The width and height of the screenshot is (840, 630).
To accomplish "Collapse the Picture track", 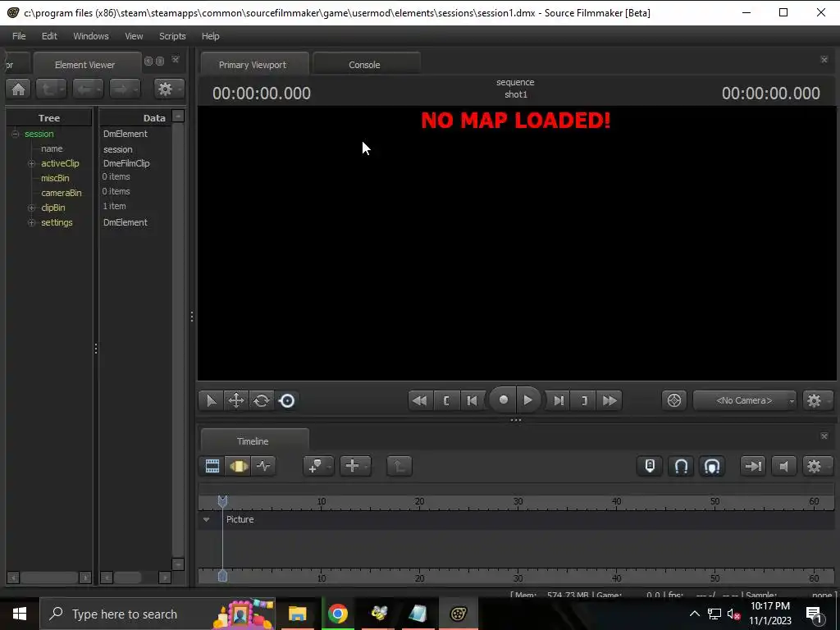I will coord(206,519).
